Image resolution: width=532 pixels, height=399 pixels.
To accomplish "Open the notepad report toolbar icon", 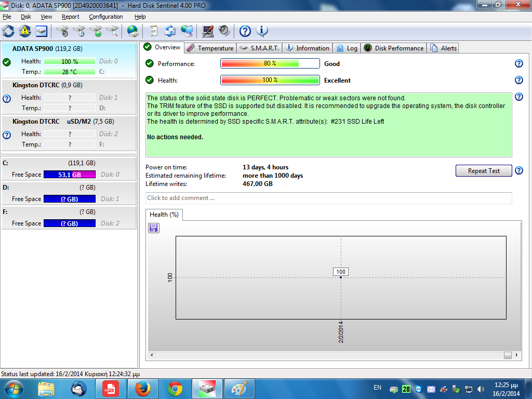I will pos(154,31).
